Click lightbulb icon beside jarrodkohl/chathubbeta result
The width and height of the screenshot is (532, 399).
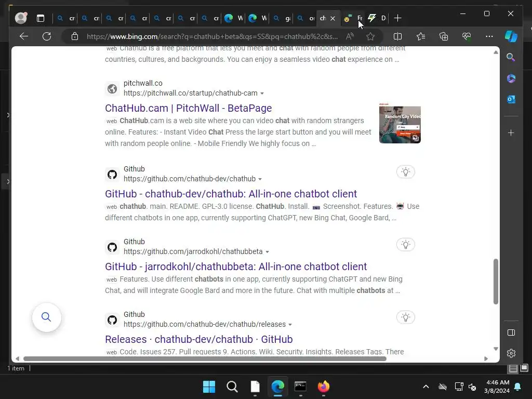coord(405,245)
